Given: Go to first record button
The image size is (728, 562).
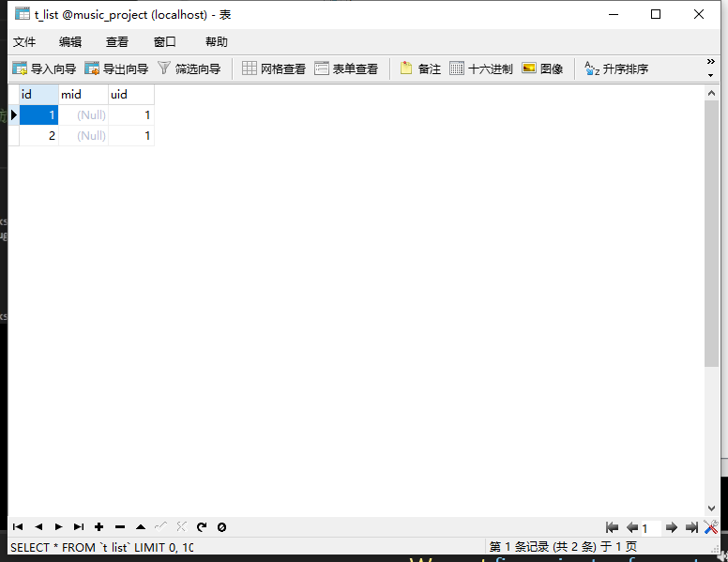Looking at the screenshot, I should [x=18, y=526].
